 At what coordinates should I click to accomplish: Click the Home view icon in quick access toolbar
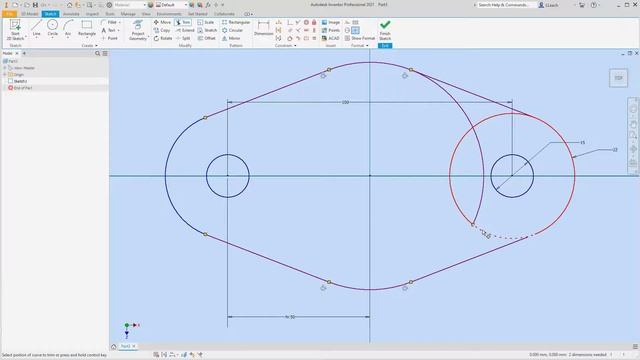tap(69, 5)
